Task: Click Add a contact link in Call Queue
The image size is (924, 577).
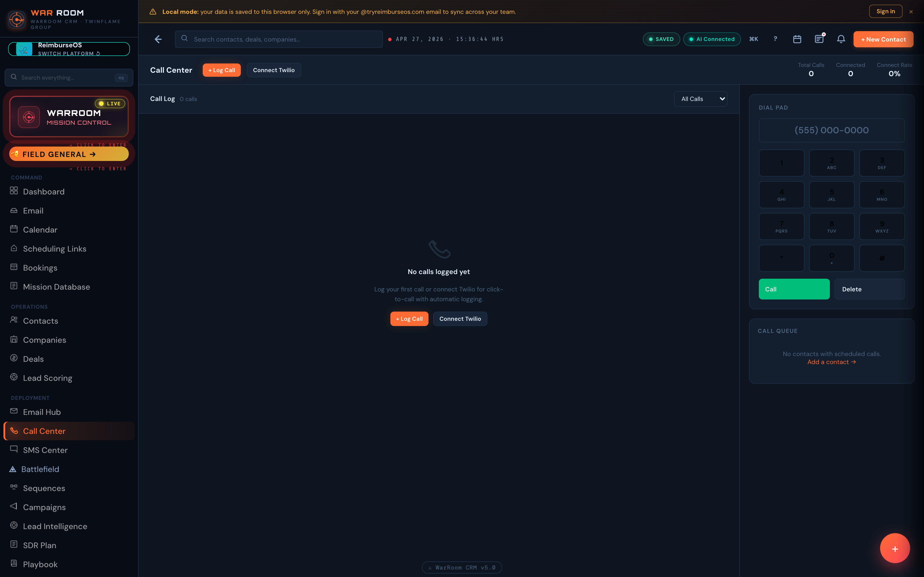Action: [831, 362]
